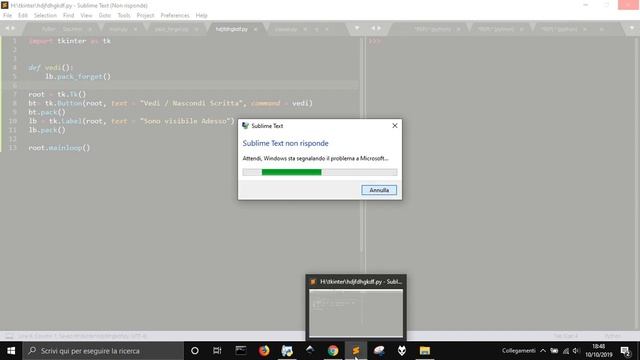The image size is (640, 360).
Task: Open the Preferences menu
Action: pyautogui.click(x=175, y=16)
